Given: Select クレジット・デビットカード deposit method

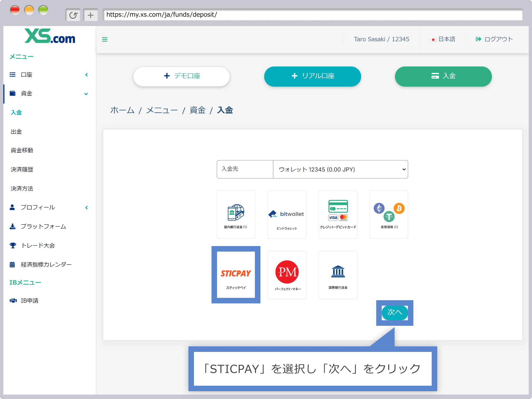Looking at the screenshot, I should pyautogui.click(x=338, y=214).
